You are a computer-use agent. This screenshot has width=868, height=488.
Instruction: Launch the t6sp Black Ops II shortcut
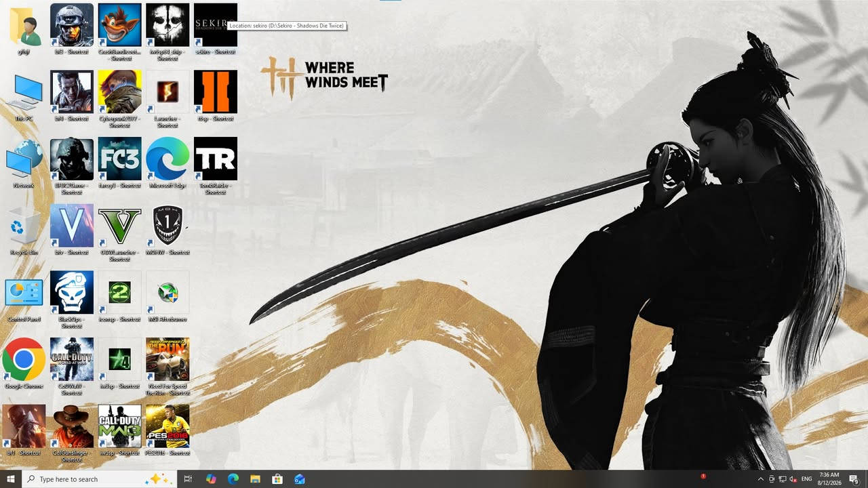[x=216, y=92]
